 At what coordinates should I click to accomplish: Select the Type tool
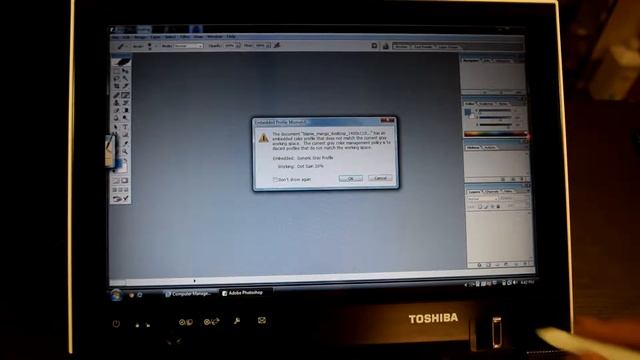(125, 127)
